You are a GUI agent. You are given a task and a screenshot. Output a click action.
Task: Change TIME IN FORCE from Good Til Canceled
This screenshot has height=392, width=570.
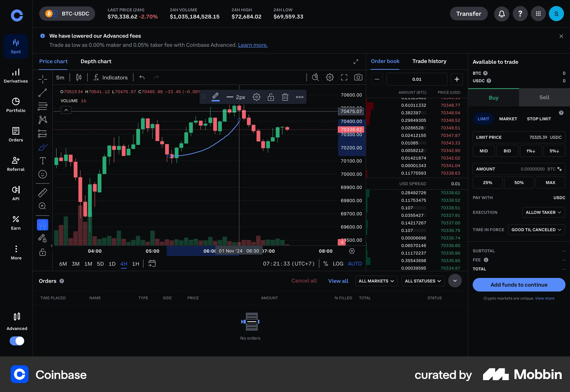tap(536, 230)
